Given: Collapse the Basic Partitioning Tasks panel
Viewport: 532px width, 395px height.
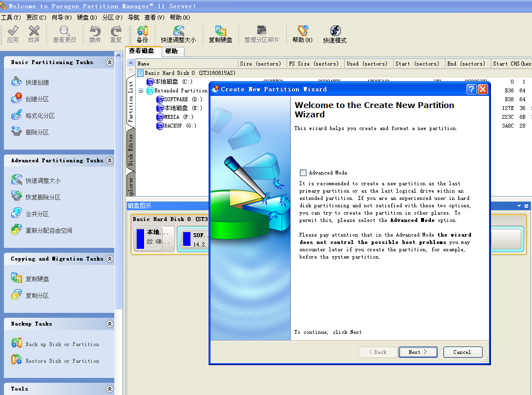Looking at the screenshot, I should [x=109, y=63].
